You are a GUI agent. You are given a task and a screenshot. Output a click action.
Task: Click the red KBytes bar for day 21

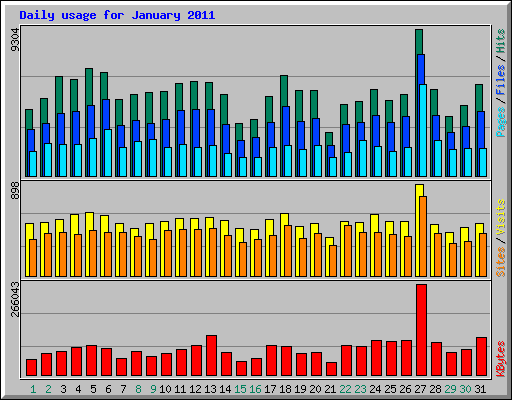(331, 369)
